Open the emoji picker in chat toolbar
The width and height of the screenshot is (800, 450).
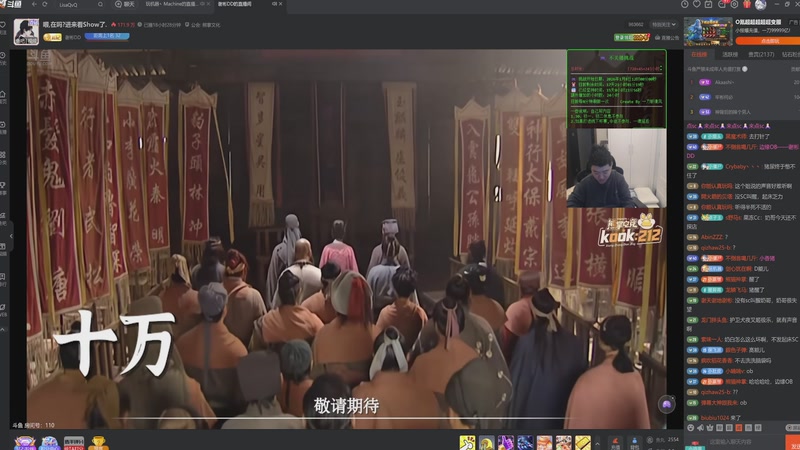[691, 428]
